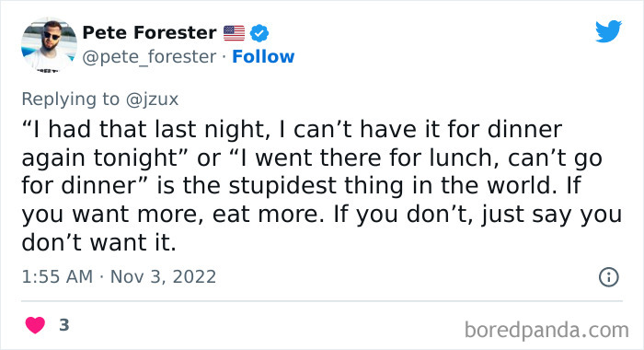The image size is (644, 350).
Task: Open the tweet info circle icon
Action: pyautogui.click(x=609, y=277)
